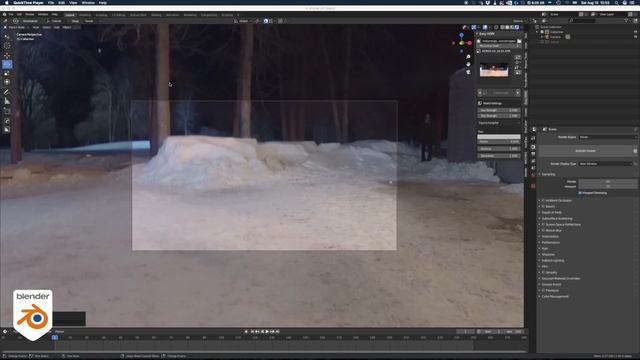This screenshot has width=640, height=360.
Task: Click the viewport zoom magnifier gizmo
Action: tap(468, 57)
